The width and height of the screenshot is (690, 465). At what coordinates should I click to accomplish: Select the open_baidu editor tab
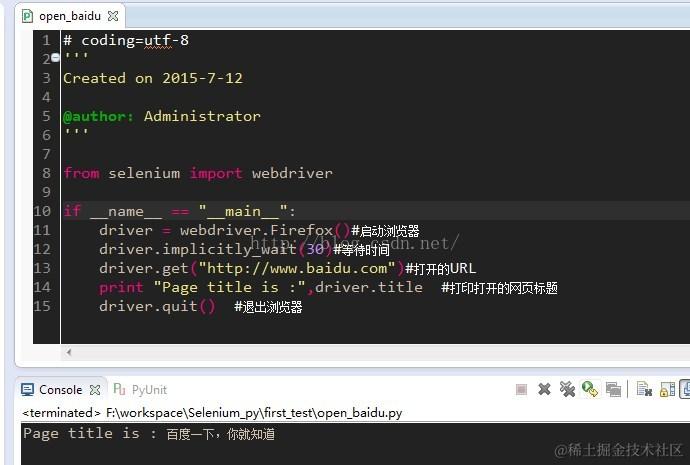(70, 16)
